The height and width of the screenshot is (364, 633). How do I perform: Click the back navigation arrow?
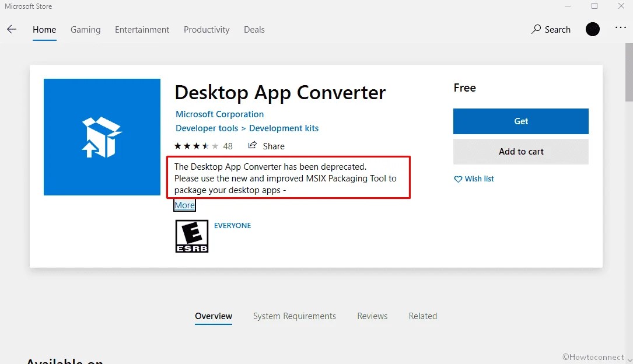click(x=12, y=29)
